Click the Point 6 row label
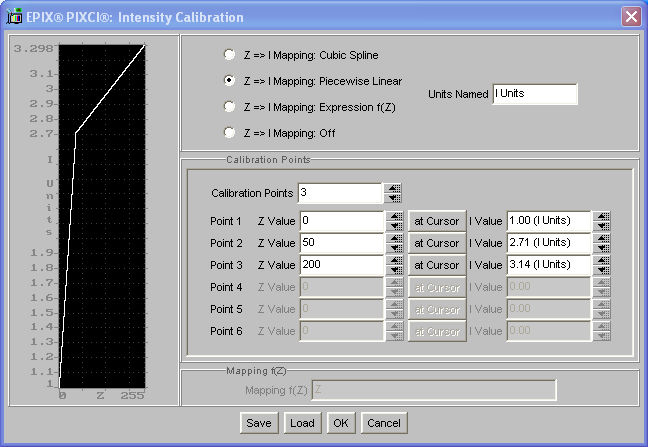This screenshot has width=648, height=447. coord(226,331)
